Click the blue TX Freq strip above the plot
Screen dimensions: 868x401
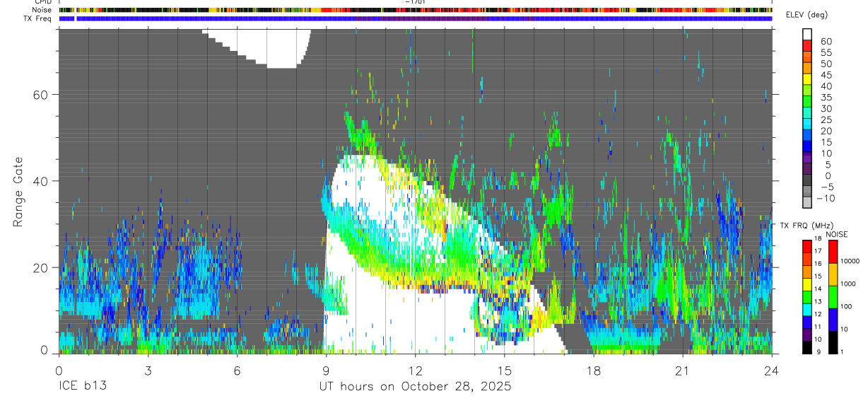point(415,18)
